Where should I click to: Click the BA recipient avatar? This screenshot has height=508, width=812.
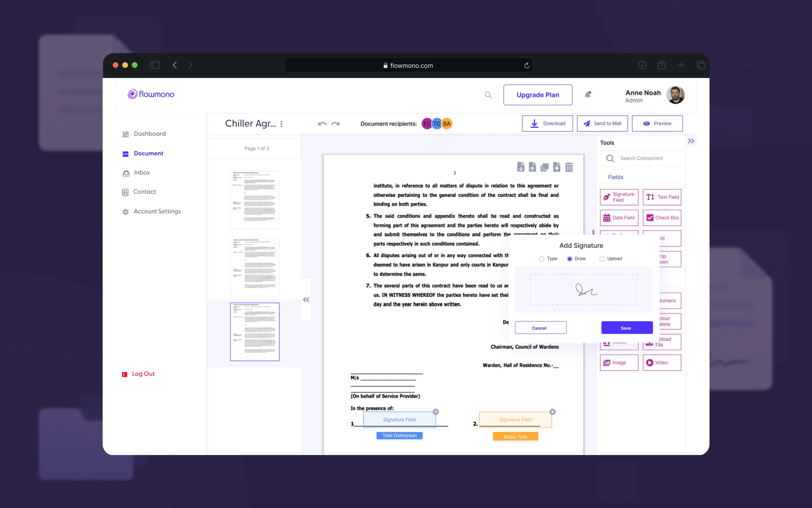coord(447,124)
